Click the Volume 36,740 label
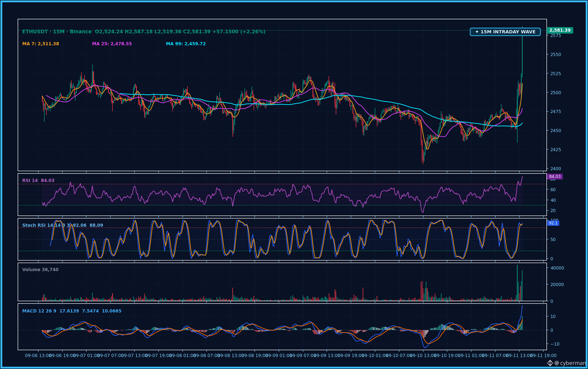The image size is (588, 369). 40,270
